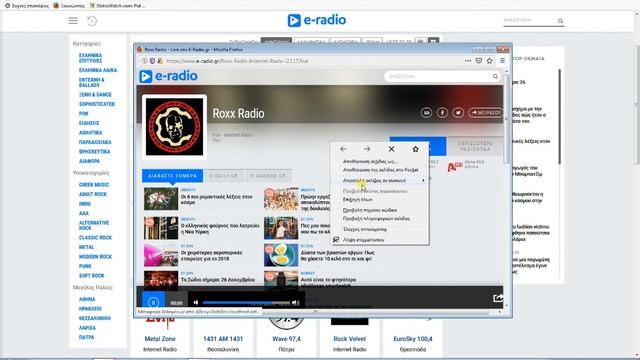Click the volume-down speaker icon in the player
This screenshot has height=360, width=640.
pyautogui.click(x=196, y=302)
